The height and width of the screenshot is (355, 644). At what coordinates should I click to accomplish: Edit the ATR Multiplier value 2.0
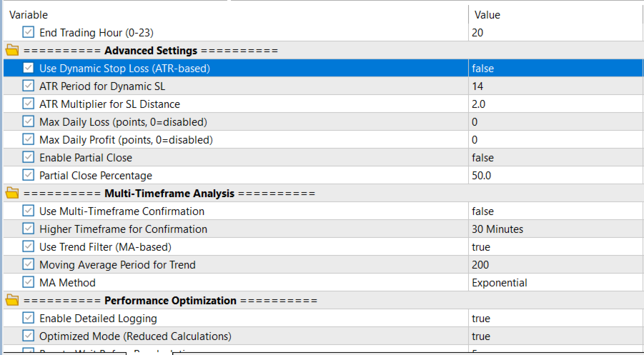479,104
